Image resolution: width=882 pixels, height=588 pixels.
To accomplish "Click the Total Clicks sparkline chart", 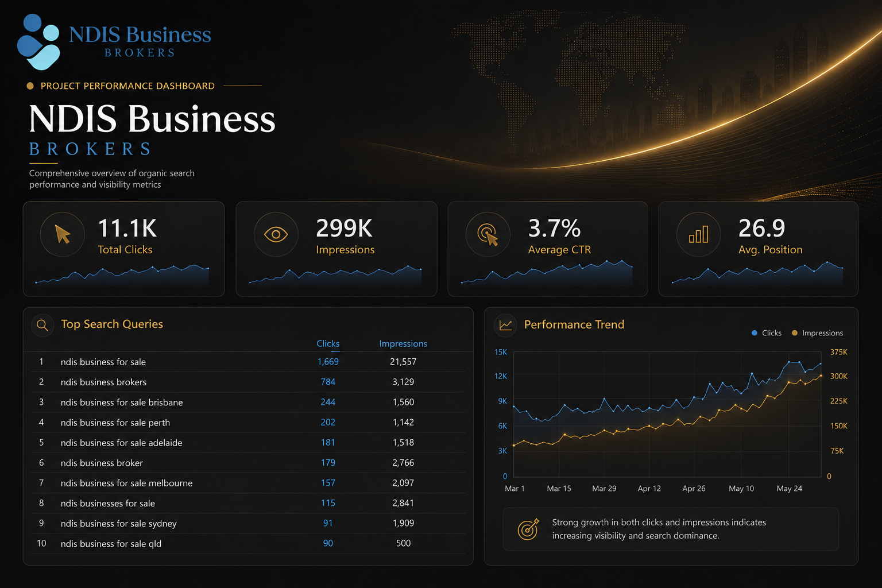I will pos(122,275).
